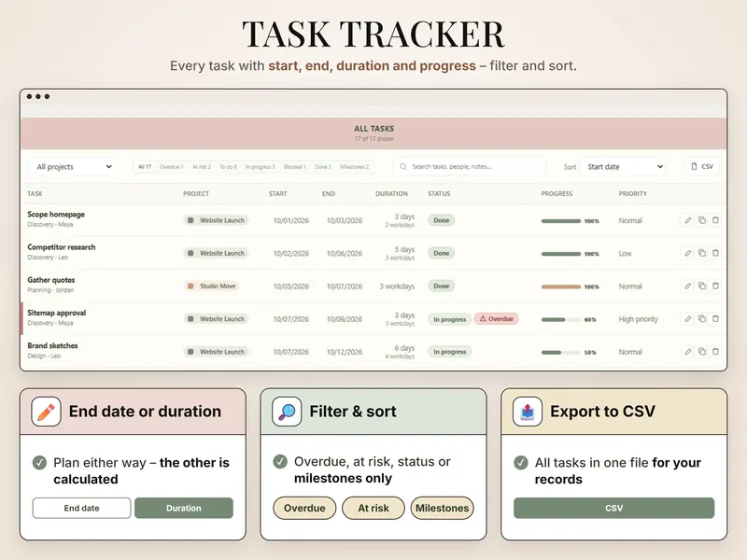Viewport: 747px width, 560px height.
Task: Click the checkmark beside Overdue, at risk
Action: click(x=280, y=461)
